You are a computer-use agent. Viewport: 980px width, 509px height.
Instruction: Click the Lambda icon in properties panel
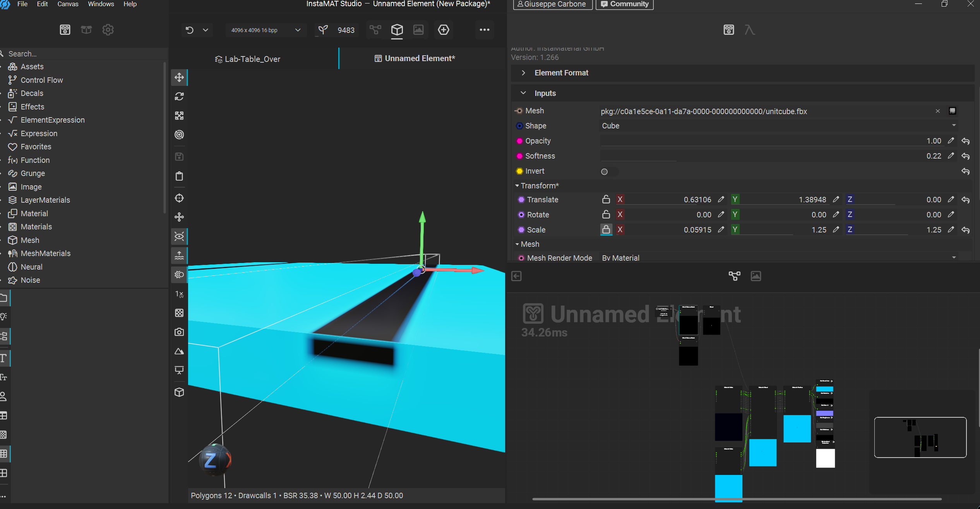point(750,30)
